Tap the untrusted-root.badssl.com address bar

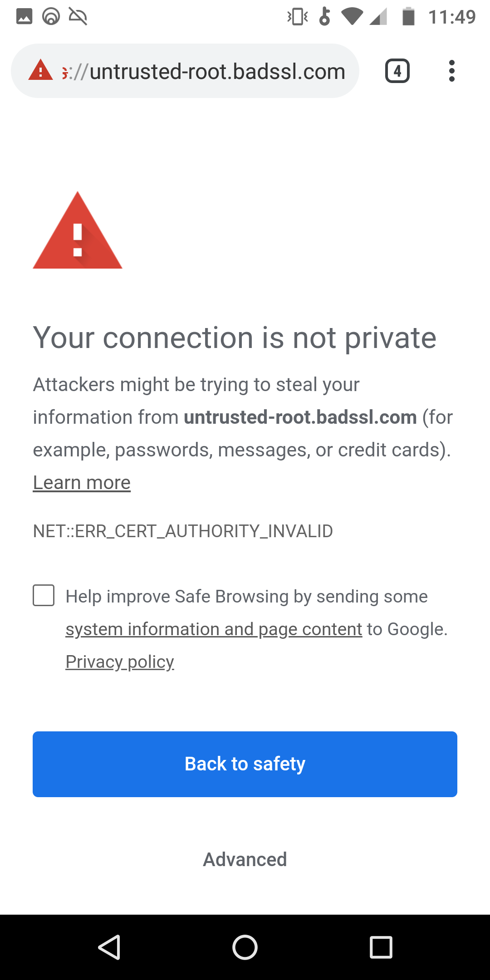(x=204, y=71)
